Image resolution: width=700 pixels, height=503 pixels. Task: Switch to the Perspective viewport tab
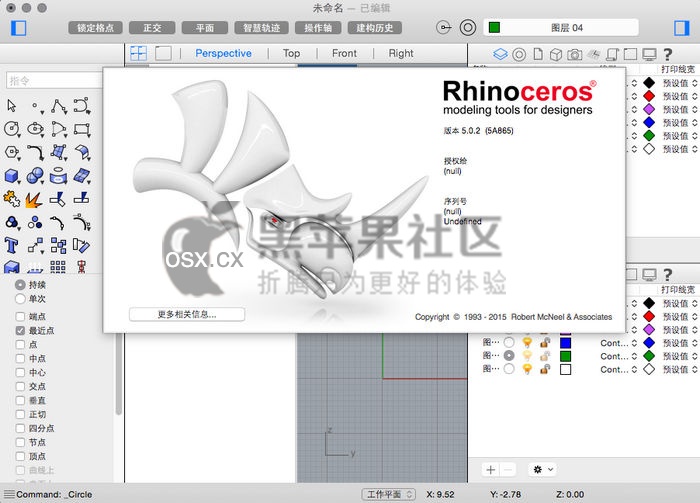click(224, 53)
